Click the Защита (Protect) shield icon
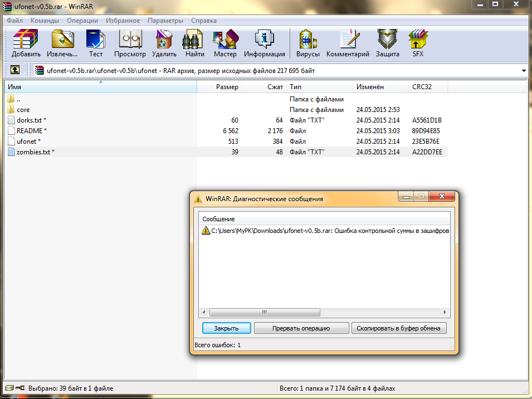Viewport: 532px width, 399px height. coord(387,38)
